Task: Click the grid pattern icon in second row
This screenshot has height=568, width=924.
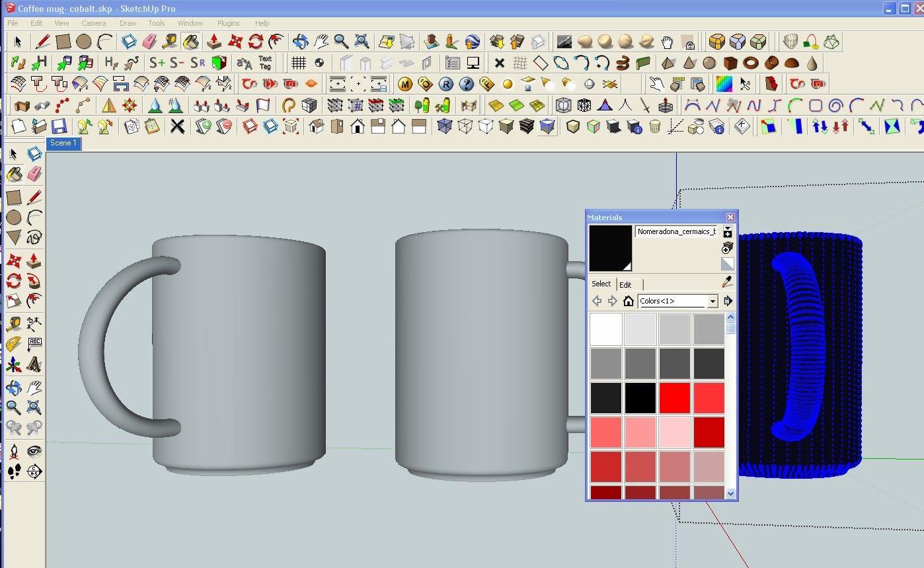Action: (299, 63)
